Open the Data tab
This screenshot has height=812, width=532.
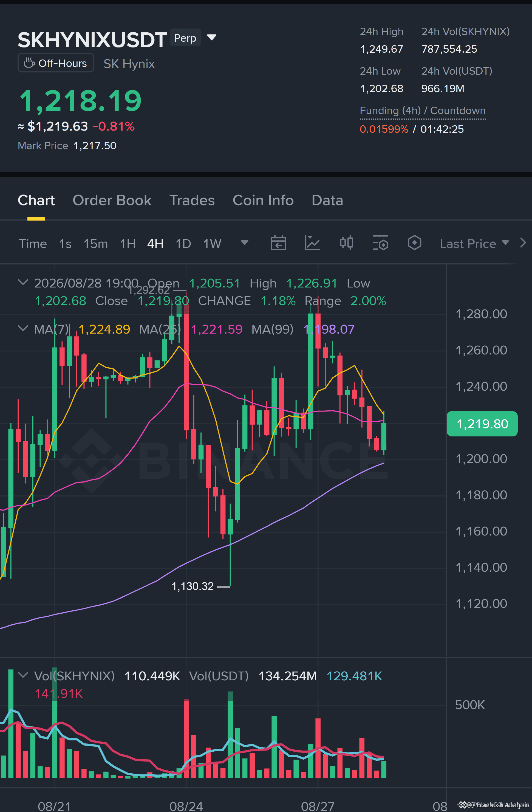pyautogui.click(x=327, y=200)
